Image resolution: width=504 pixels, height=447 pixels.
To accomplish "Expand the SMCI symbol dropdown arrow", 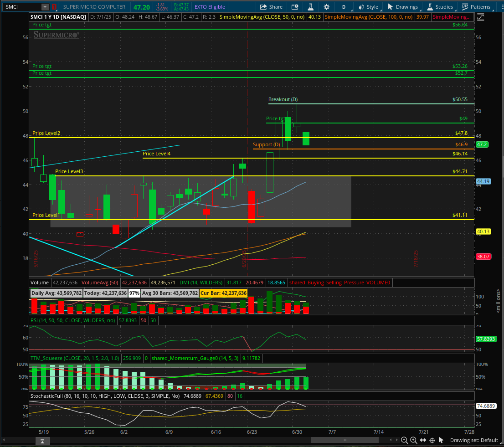I will (x=45, y=7).
